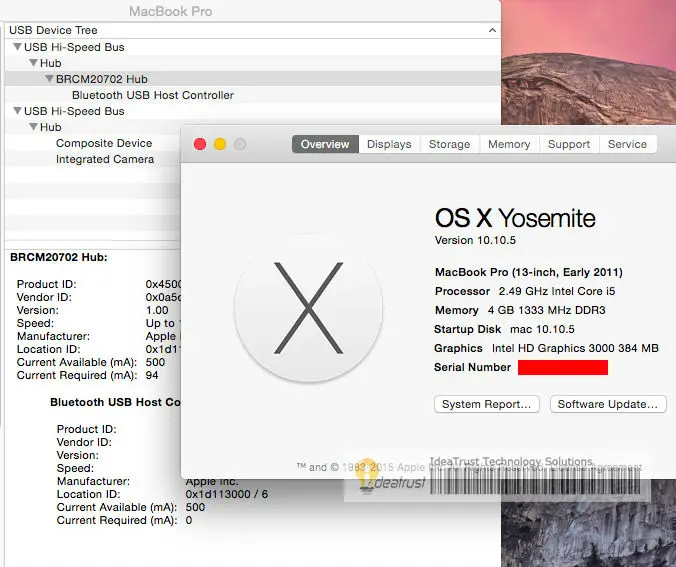
Task: Collapse the BRCM20702 Hub disclosure triangle
Action: (49, 79)
